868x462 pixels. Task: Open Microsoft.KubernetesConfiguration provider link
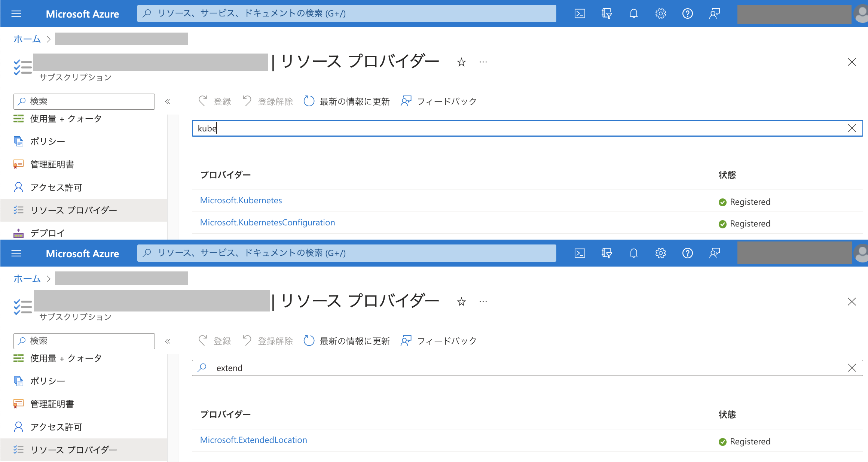268,223
